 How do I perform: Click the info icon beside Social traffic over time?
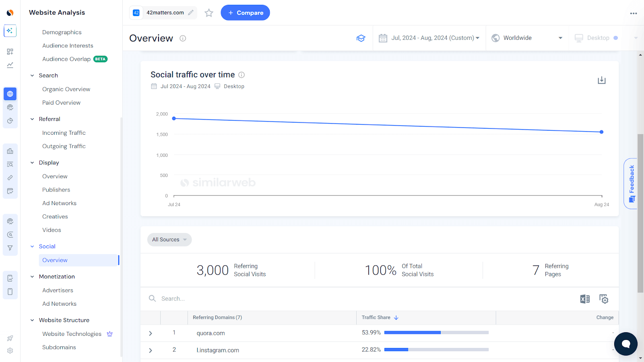(241, 75)
